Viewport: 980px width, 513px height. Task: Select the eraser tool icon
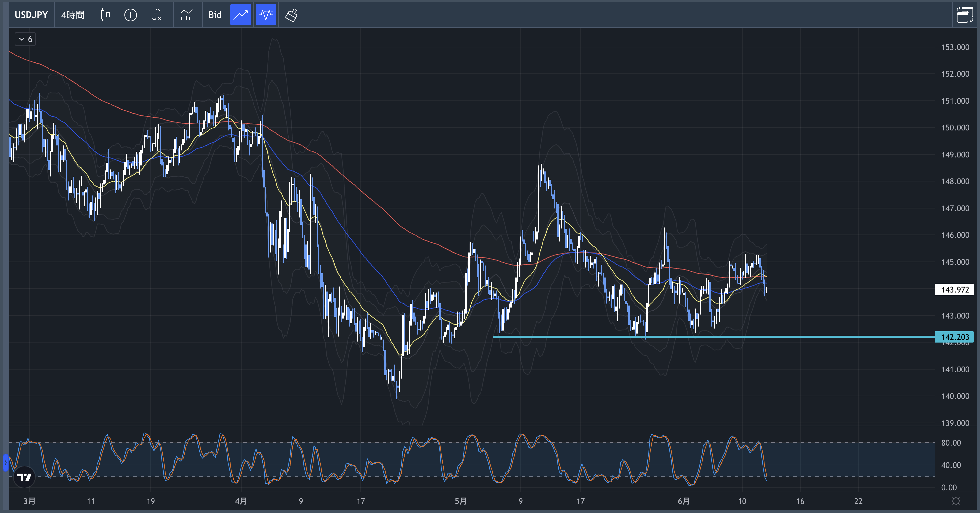[291, 15]
